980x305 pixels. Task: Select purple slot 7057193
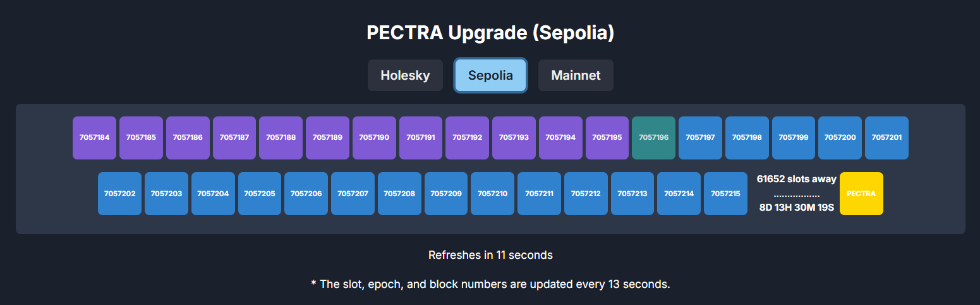[x=514, y=137]
